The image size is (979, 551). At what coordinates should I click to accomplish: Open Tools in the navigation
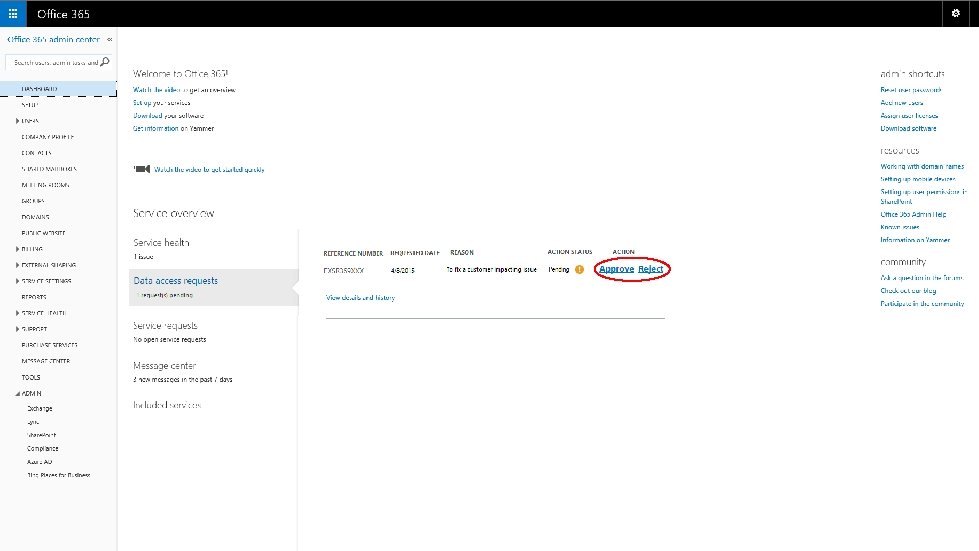(x=31, y=378)
